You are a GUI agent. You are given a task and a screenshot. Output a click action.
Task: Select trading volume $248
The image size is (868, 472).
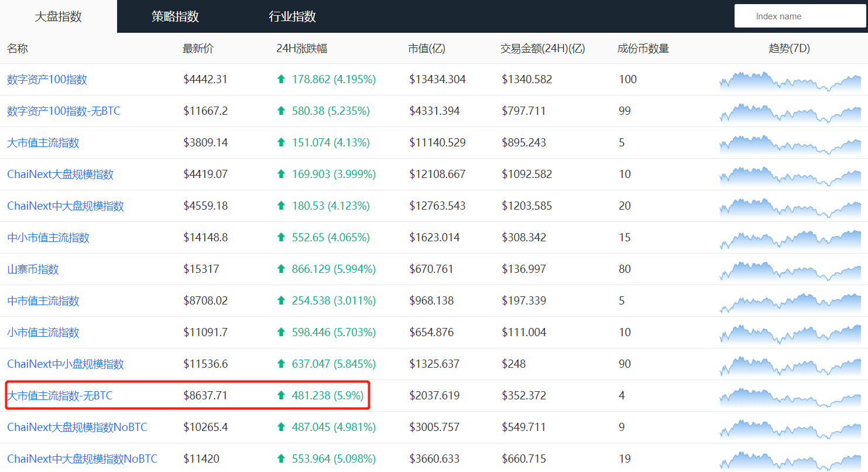tap(513, 364)
